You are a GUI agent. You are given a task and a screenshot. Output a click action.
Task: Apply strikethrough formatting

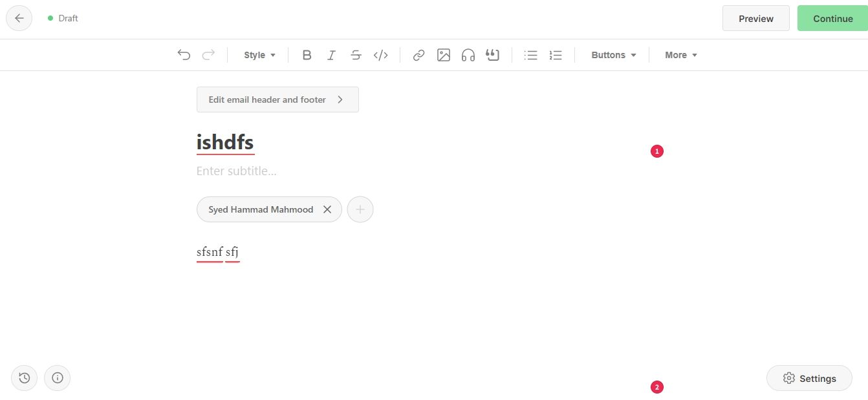coord(356,55)
